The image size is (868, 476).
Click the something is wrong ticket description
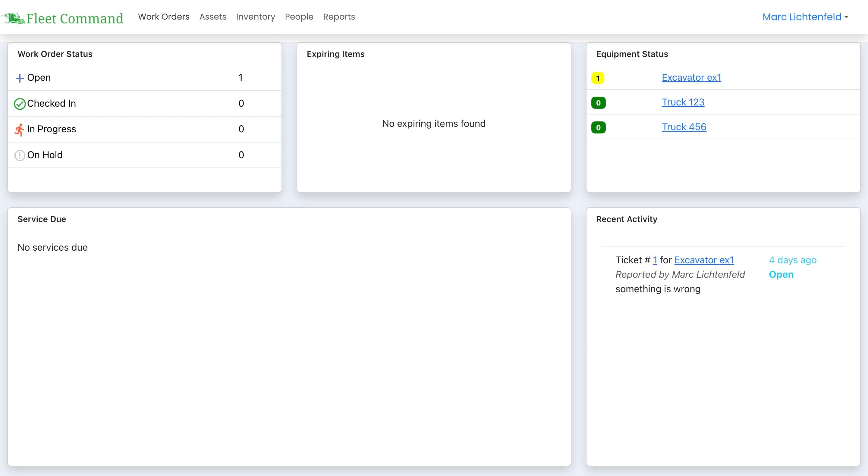(658, 289)
